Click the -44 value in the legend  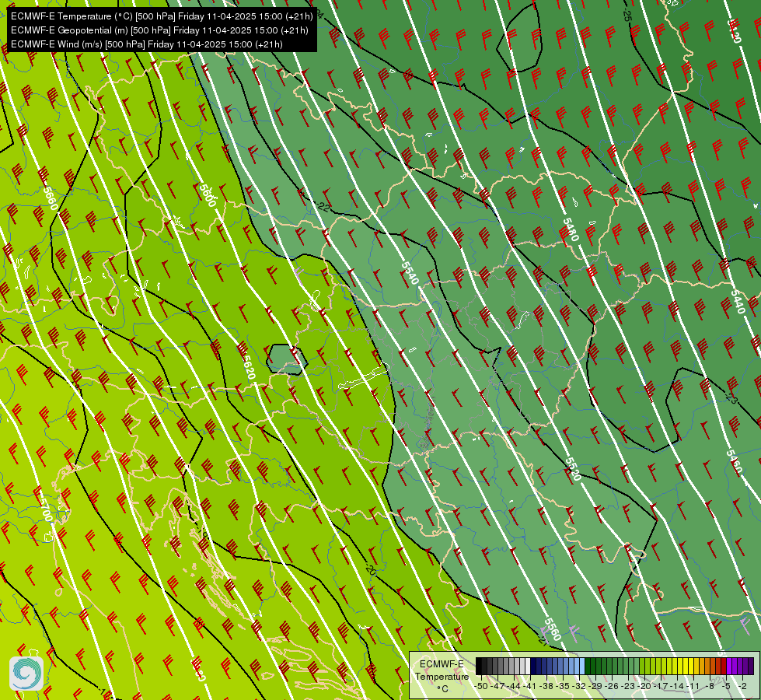tap(514, 686)
